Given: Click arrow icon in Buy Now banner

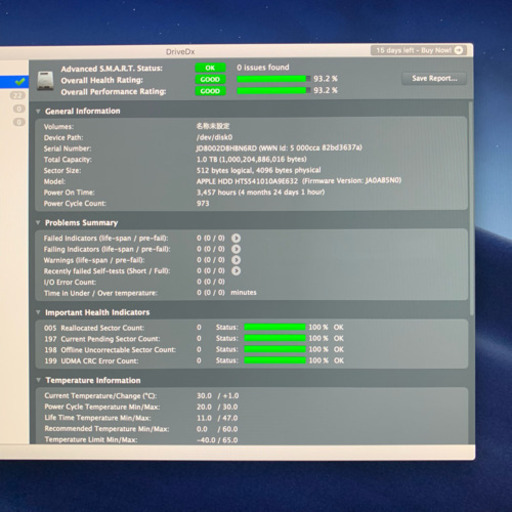Looking at the screenshot, I should pyautogui.click(x=459, y=50).
